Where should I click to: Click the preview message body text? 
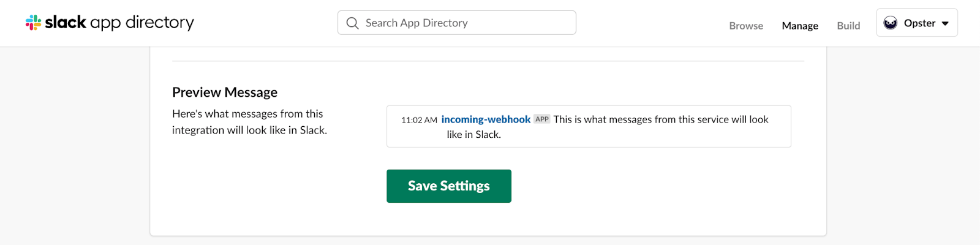[608, 127]
